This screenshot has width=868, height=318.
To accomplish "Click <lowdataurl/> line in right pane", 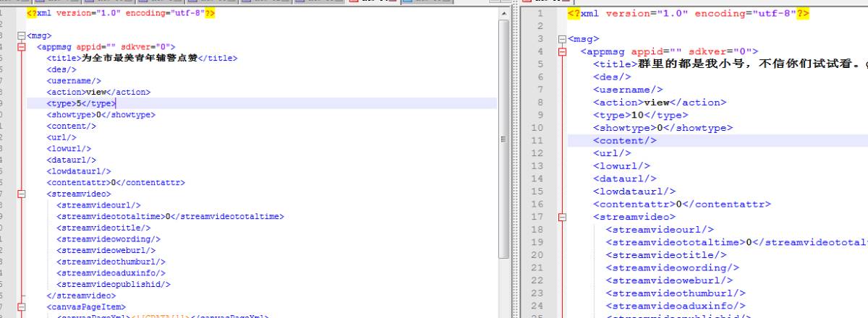I will (634, 192).
